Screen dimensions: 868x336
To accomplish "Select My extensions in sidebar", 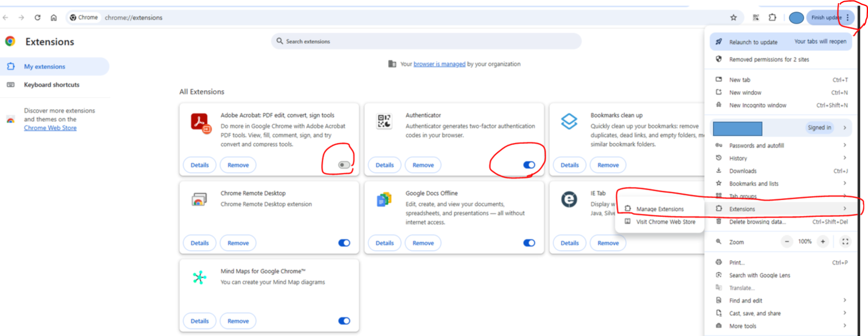I will pos(55,66).
